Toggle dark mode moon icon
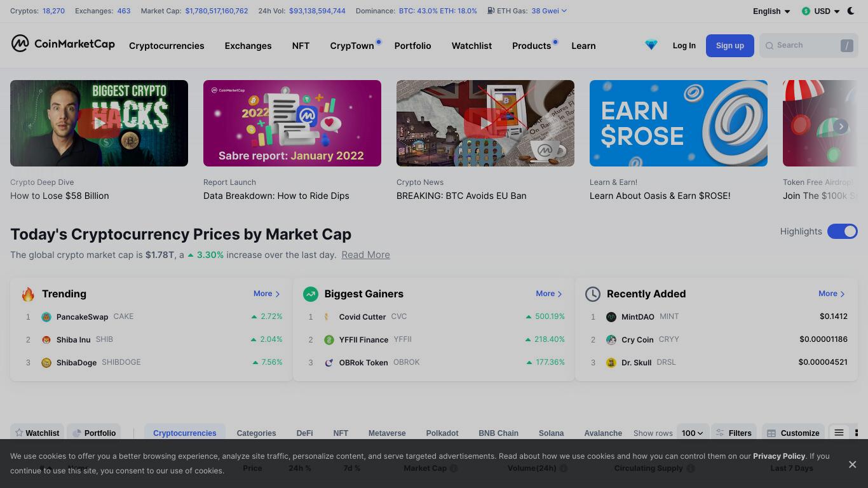 tap(851, 11)
